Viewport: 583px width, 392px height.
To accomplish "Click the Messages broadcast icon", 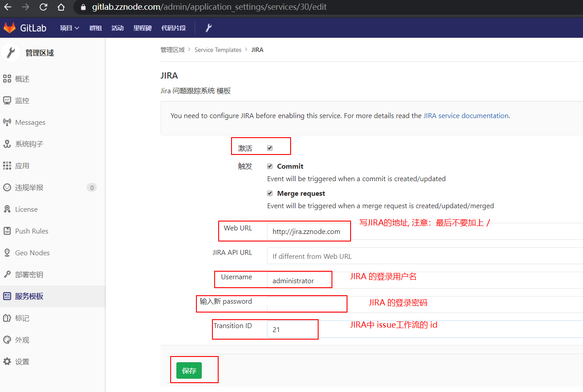I will [x=7, y=122].
